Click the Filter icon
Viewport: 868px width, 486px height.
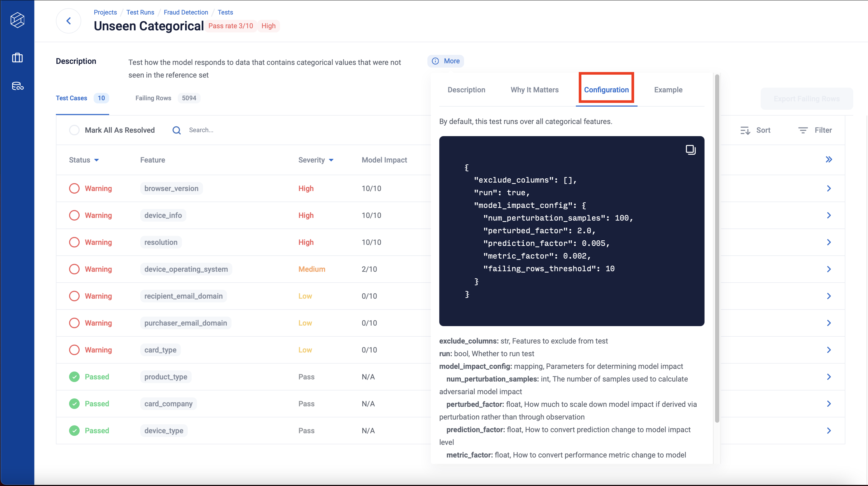(x=803, y=130)
